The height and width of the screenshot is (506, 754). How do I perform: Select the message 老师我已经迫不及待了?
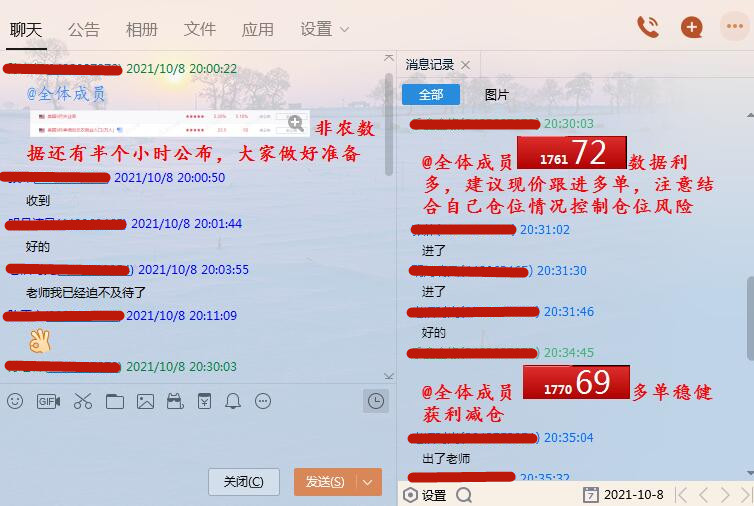pos(86,292)
